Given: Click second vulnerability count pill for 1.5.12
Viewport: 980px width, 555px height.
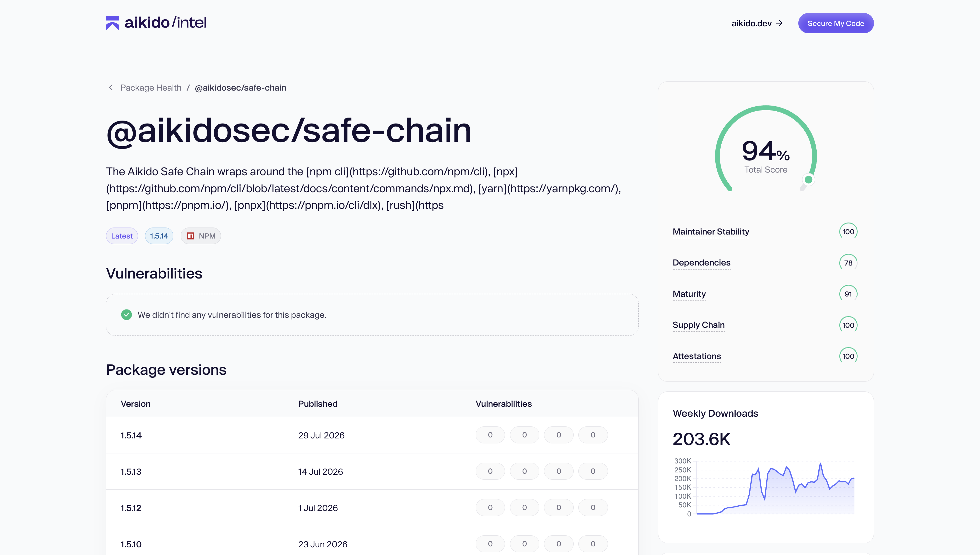Looking at the screenshot, I should click(524, 507).
